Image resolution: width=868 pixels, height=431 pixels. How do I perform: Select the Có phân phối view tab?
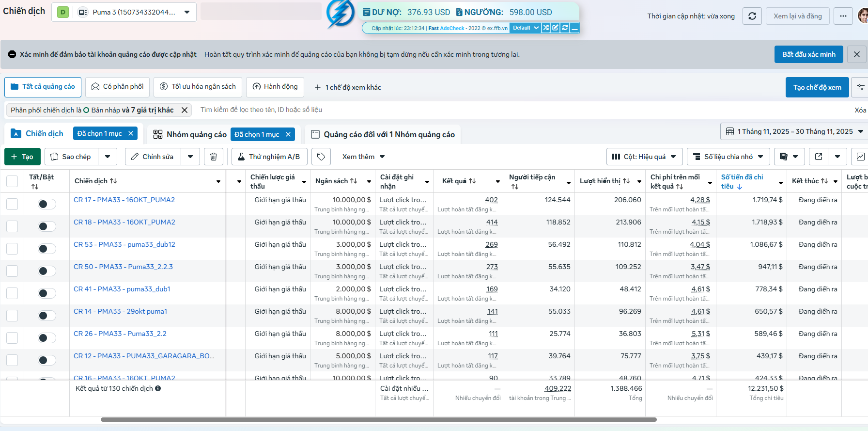pyautogui.click(x=118, y=87)
